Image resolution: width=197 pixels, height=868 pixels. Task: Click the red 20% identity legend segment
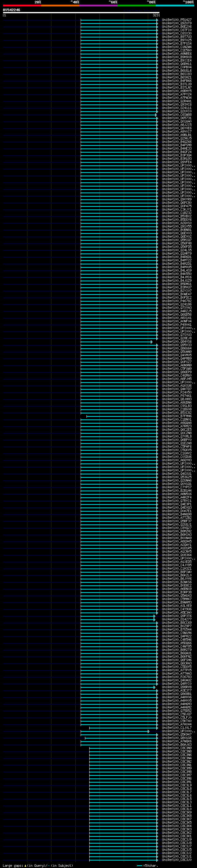pos(22,6)
